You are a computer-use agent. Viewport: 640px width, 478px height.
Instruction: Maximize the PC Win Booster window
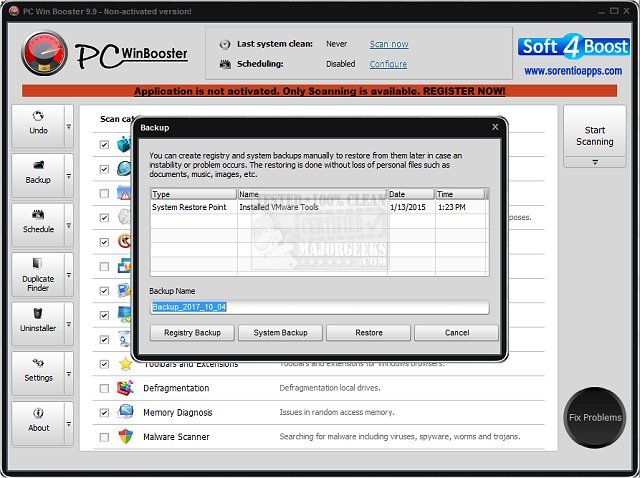tap(614, 11)
